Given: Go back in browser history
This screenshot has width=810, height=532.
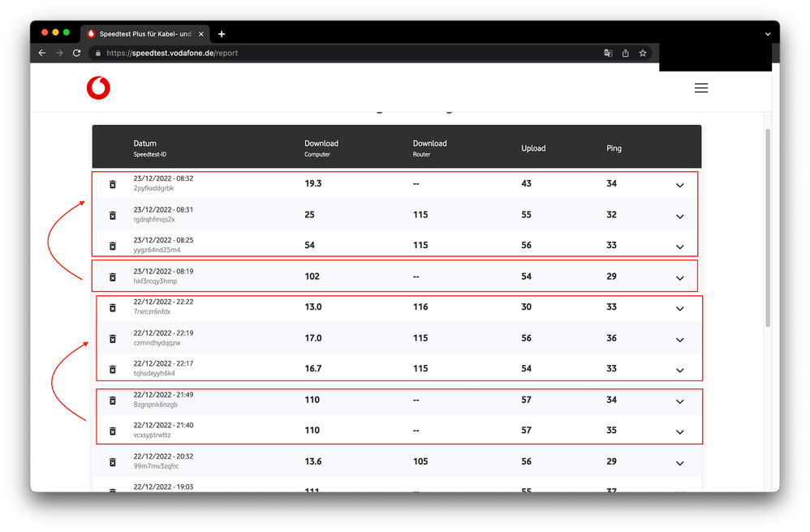Looking at the screenshot, I should 42,53.
